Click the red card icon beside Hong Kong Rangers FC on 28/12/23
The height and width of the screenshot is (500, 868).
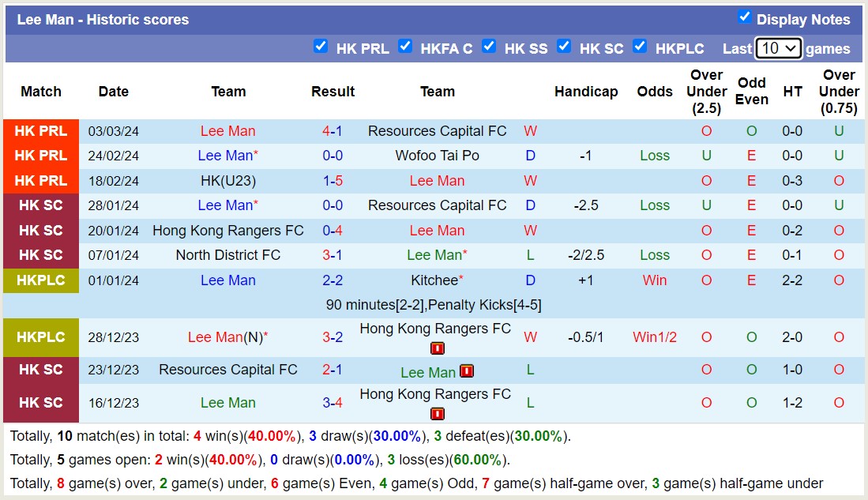437,348
